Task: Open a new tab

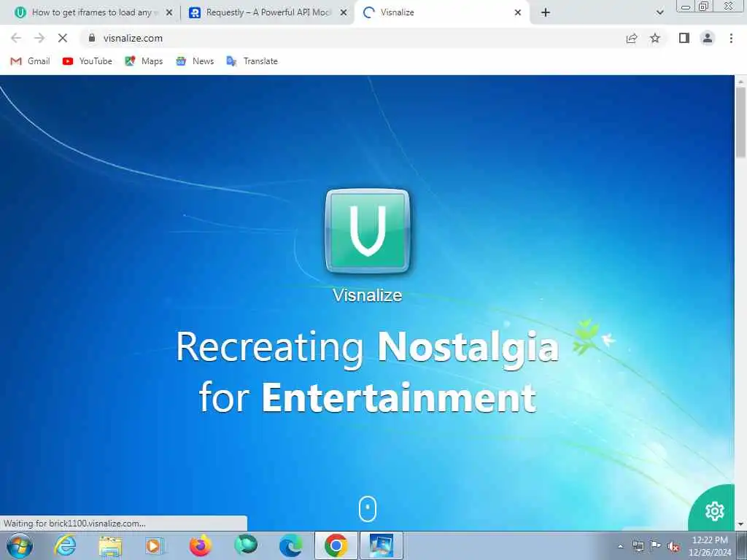Action: point(546,12)
